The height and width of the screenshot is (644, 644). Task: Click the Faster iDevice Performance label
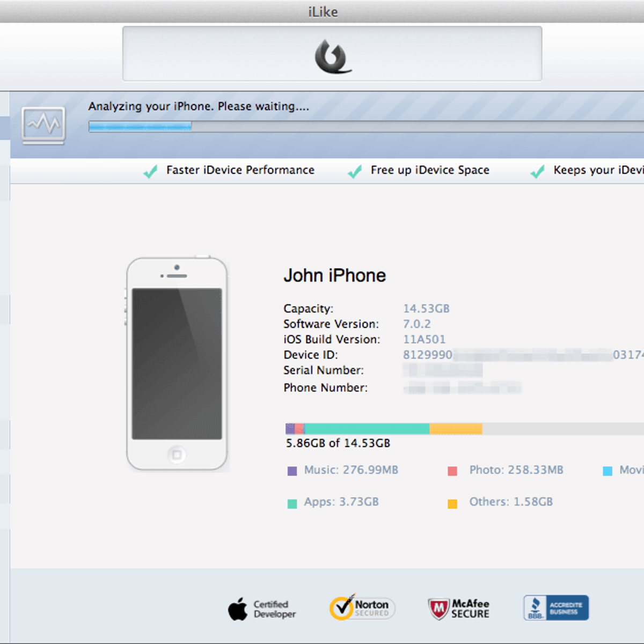(x=240, y=170)
